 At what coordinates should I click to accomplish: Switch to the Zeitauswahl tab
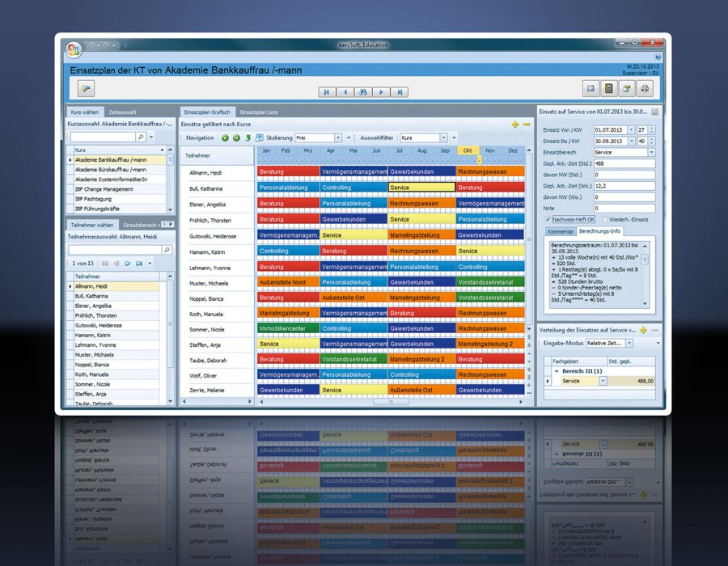123,112
